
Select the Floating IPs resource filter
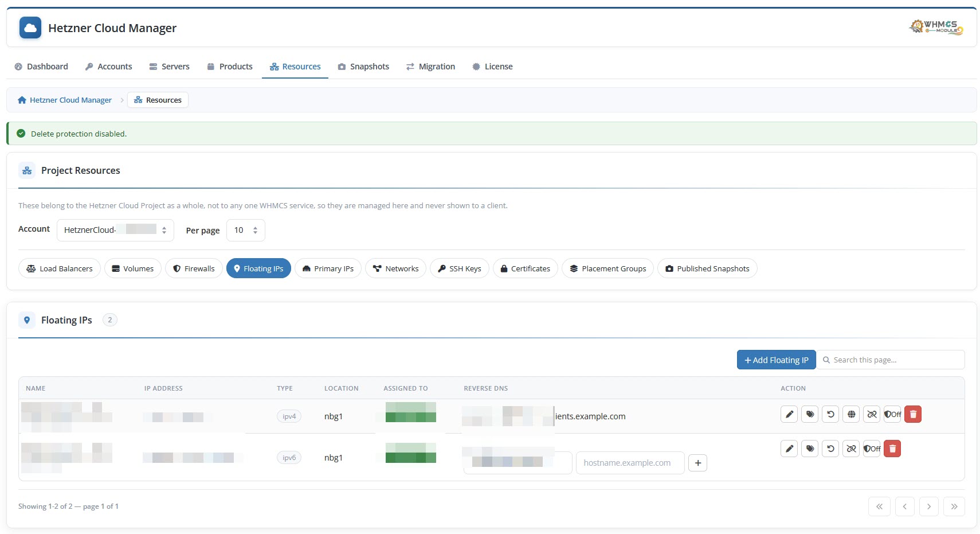(x=258, y=268)
